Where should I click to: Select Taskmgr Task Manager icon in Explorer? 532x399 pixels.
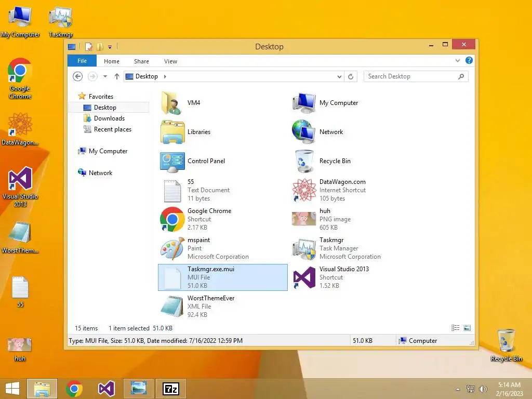(304, 249)
